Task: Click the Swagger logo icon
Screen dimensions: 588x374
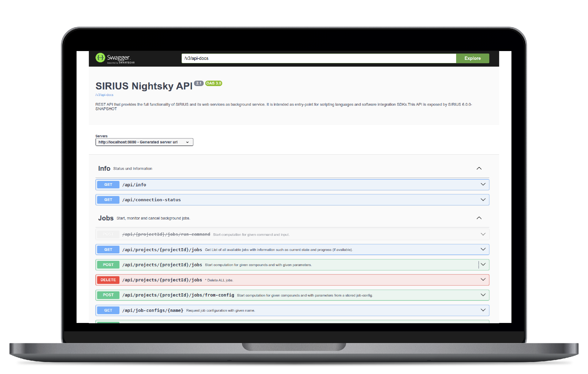Action: pyautogui.click(x=100, y=58)
